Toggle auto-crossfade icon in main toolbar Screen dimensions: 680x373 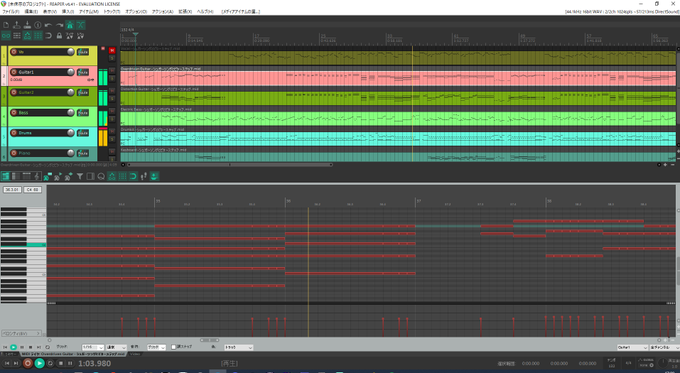click(80, 25)
